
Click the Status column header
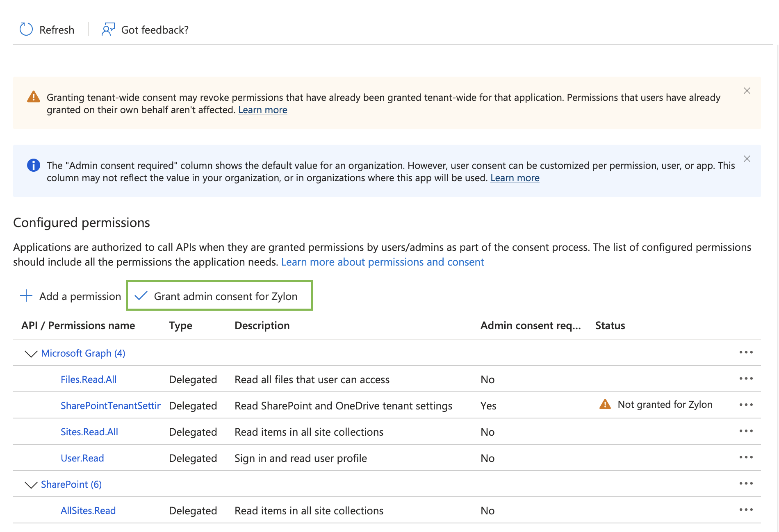pyautogui.click(x=610, y=325)
